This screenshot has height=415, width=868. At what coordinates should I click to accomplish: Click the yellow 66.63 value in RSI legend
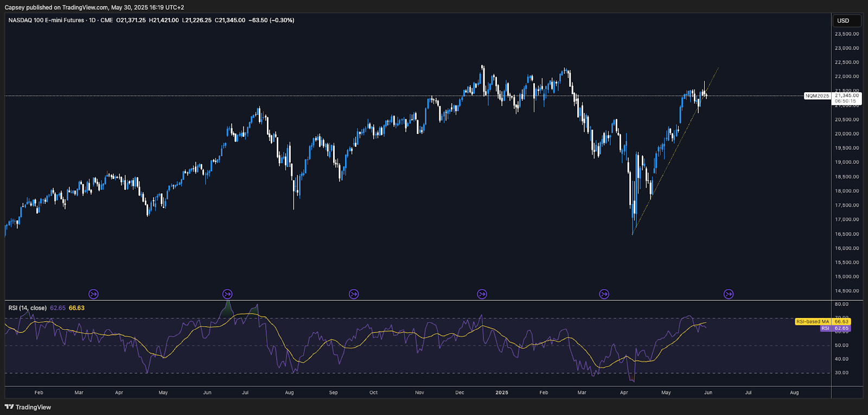(x=76, y=308)
